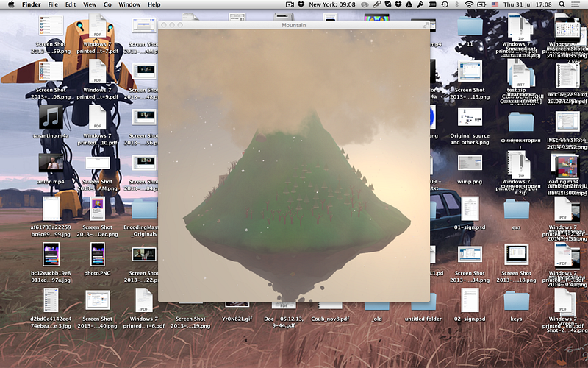
Task: Open the Thu 31 Jul 17:08 date menu
Action: (x=528, y=4)
